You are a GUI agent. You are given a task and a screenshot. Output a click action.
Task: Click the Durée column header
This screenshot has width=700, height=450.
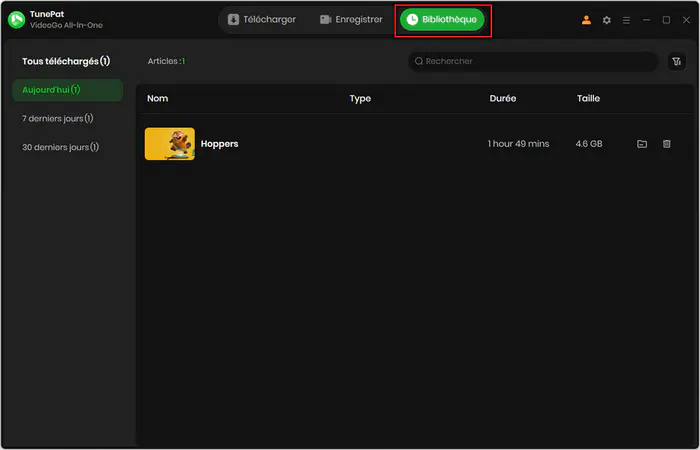point(503,99)
